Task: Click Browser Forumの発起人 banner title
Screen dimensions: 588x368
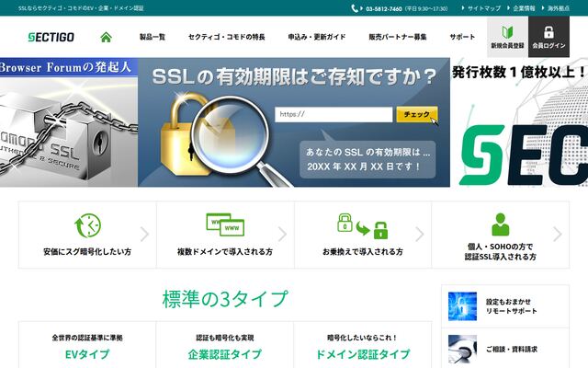Action: tap(66, 67)
